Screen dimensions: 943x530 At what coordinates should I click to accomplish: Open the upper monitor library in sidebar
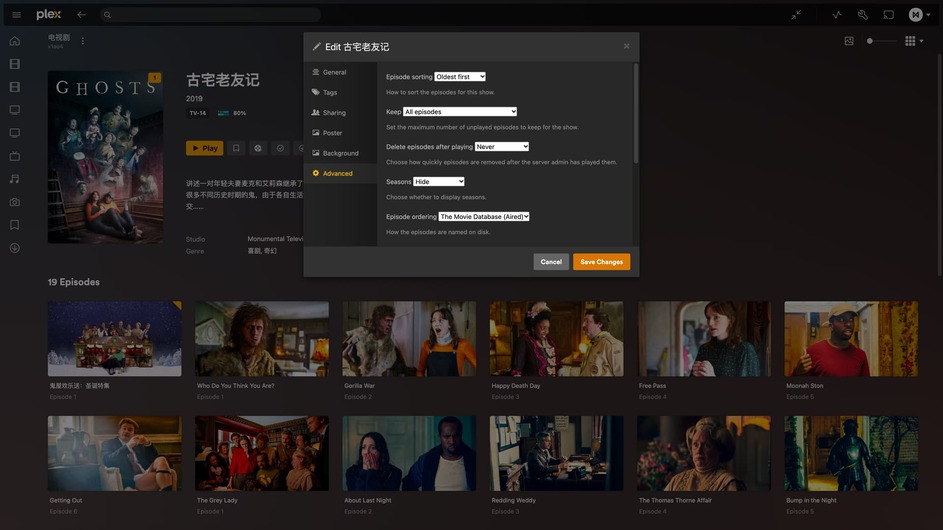pos(15,110)
